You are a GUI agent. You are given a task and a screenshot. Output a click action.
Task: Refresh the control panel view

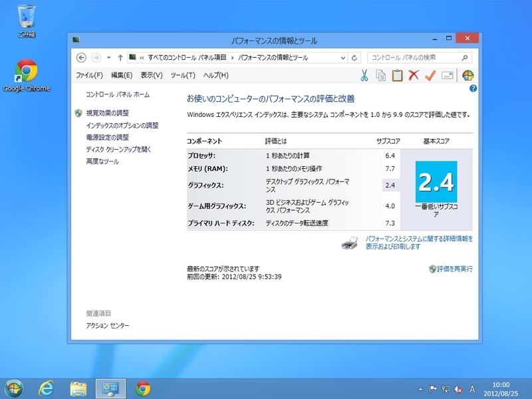point(354,58)
